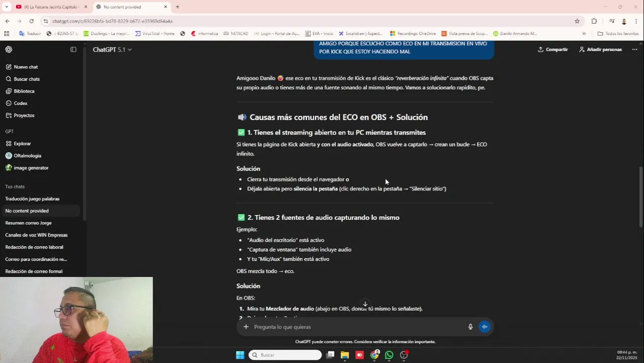Open VirusTotal - Home bookmark

tap(155, 33)
